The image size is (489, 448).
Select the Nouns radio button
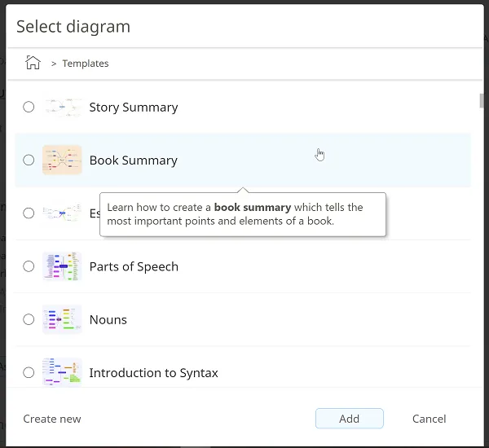(29, 319)
